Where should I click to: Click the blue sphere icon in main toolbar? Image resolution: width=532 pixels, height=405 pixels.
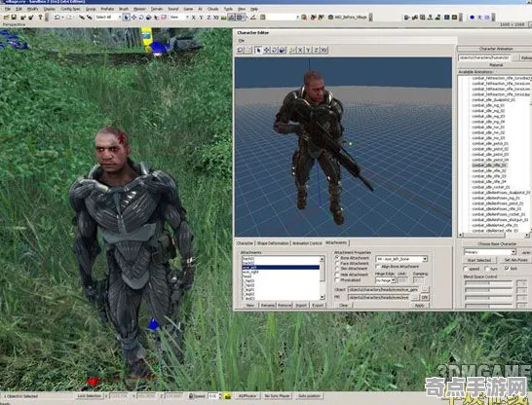pyautogui.click(x=472, y=17)
